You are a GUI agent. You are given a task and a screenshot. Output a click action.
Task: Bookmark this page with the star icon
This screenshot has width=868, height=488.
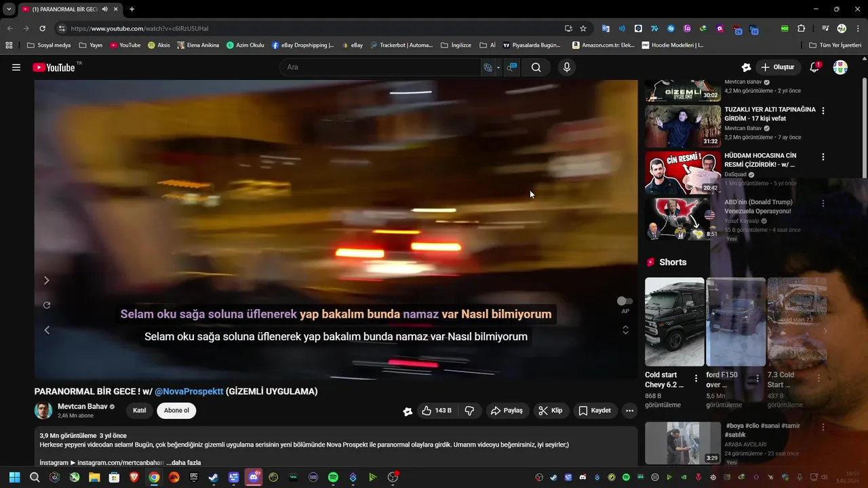click(583, 28)
